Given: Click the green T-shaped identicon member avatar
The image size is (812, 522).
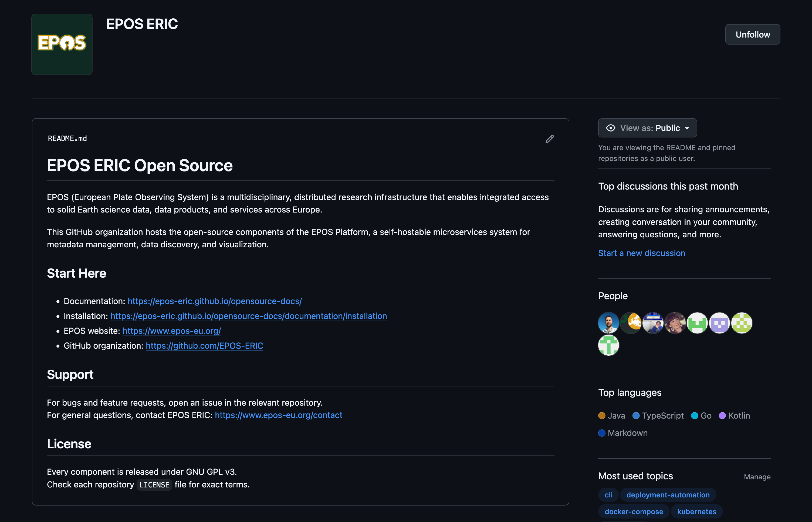Looking at the screenshot, I should click(x=608, y=345).
